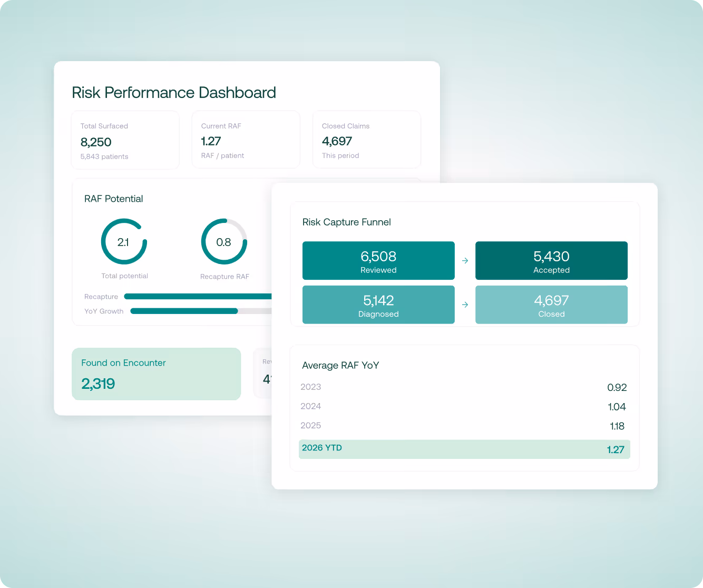
Task: Select the 5,142 Diagnosed funnel tile
Action: (x=378, y=305)
